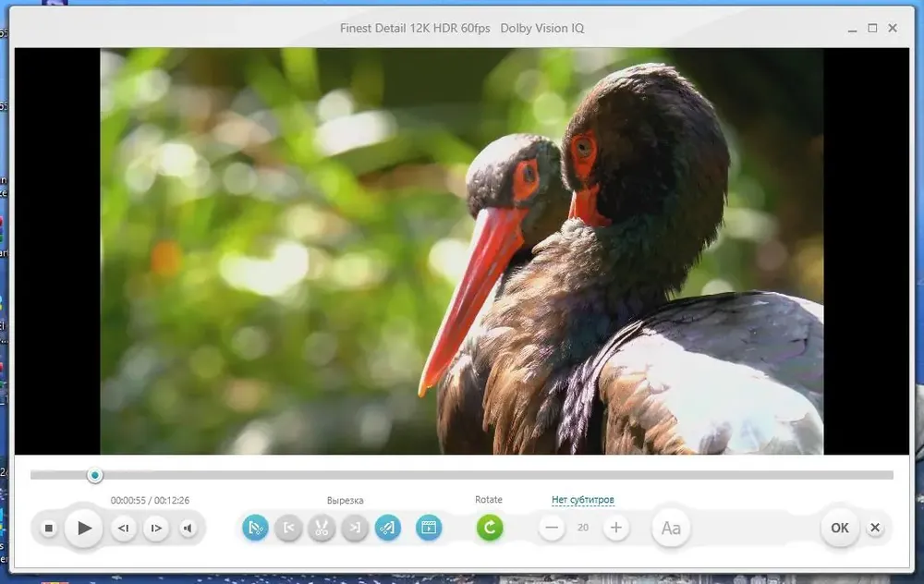Confirm edits with the OK button

click(x=839, y=528)
